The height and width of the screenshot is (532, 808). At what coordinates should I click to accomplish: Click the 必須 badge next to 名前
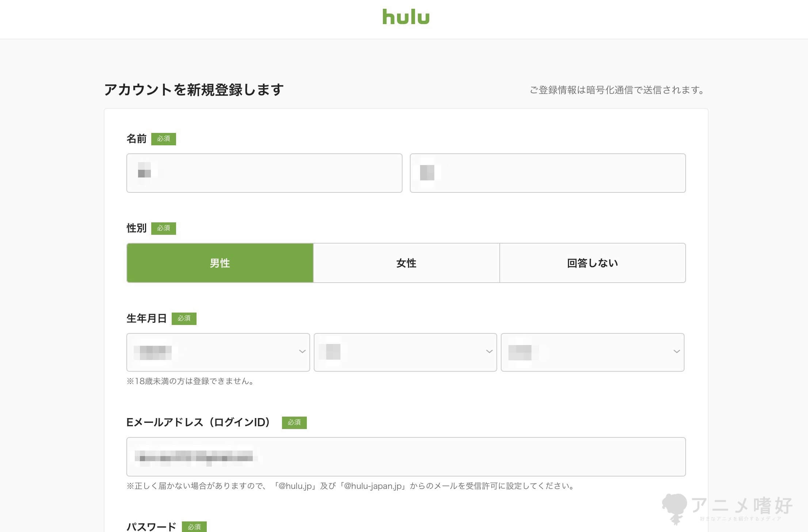[164, 139]
